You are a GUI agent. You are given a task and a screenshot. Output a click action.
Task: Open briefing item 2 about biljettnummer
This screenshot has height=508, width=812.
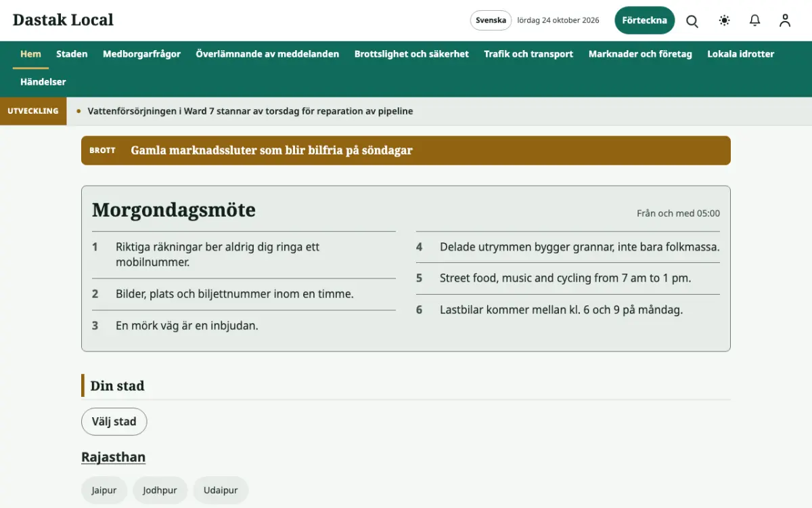tap(244, 294)
